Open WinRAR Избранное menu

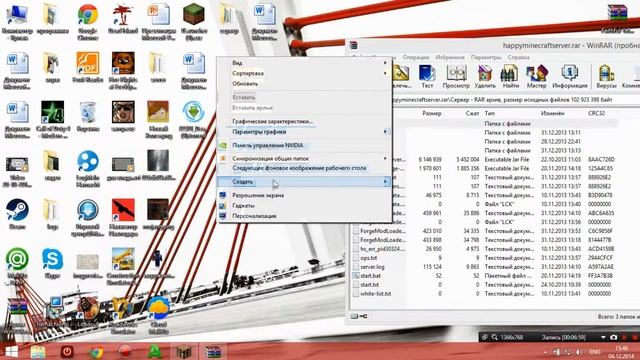pos(450,58)
